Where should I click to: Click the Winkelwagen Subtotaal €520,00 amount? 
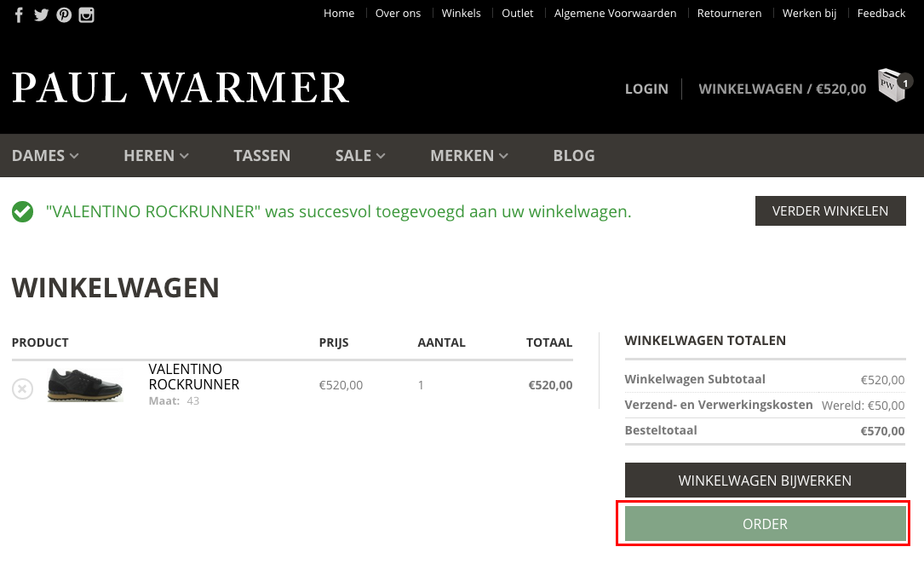point(882,380)
